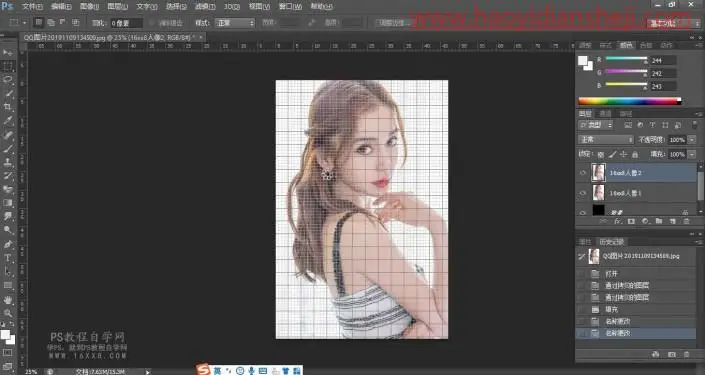Click the layer style fx icon
Image resolution: width=705 pixels, height=375 pixels.
[617, 221]
